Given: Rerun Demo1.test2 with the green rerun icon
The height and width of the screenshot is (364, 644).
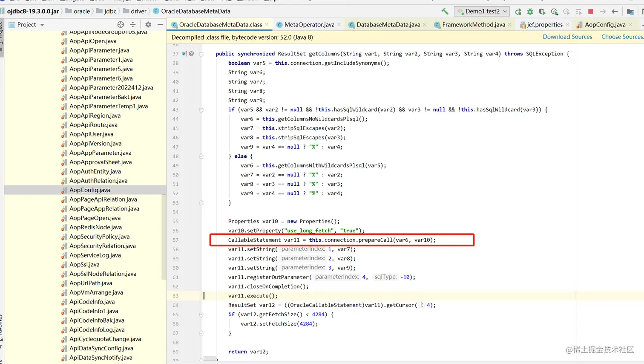Looking at the screenshot, I should [518, 12].
